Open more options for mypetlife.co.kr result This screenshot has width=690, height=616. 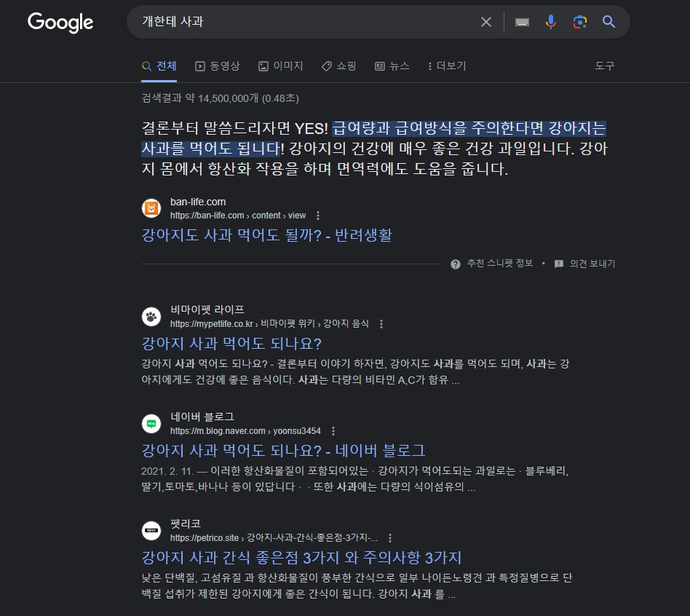click(x=381, y=323)
